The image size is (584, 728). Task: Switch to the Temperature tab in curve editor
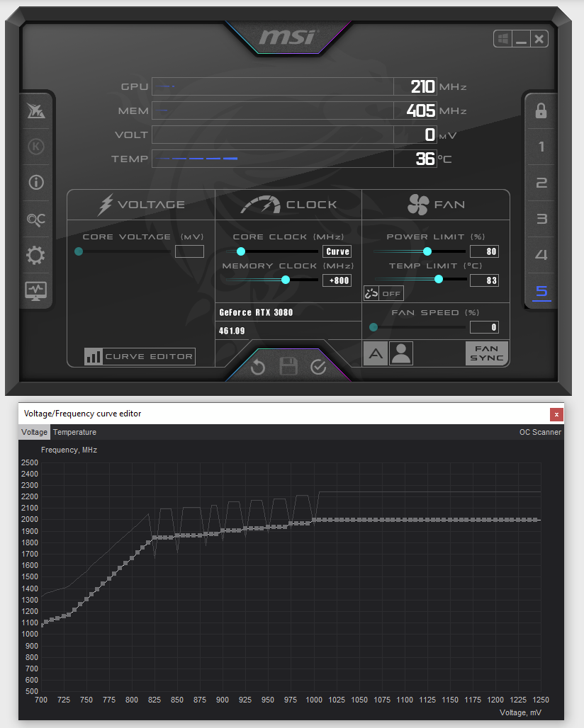75,432
